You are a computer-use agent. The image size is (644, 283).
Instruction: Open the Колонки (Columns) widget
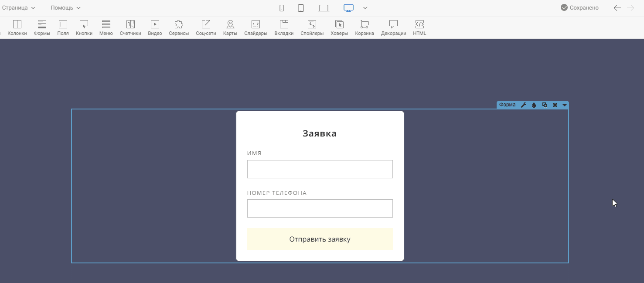pyautogui.click(x=17, y=28)
